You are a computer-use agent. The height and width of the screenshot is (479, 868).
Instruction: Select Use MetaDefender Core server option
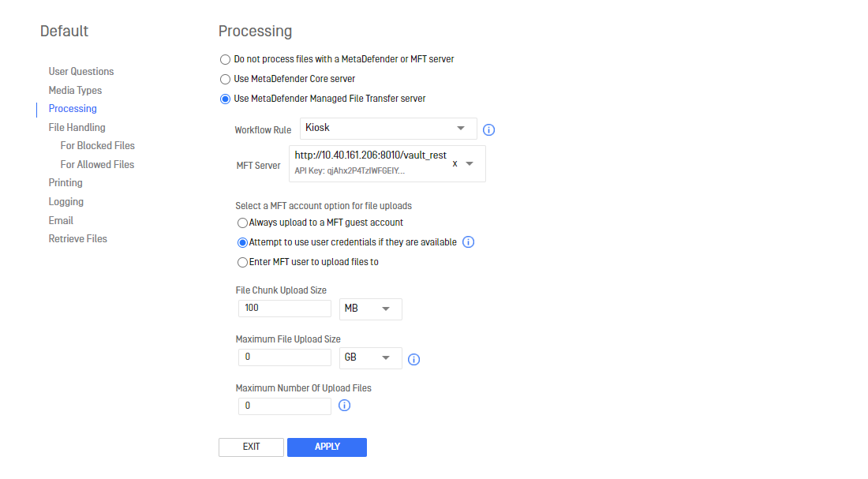coord(225,79)
